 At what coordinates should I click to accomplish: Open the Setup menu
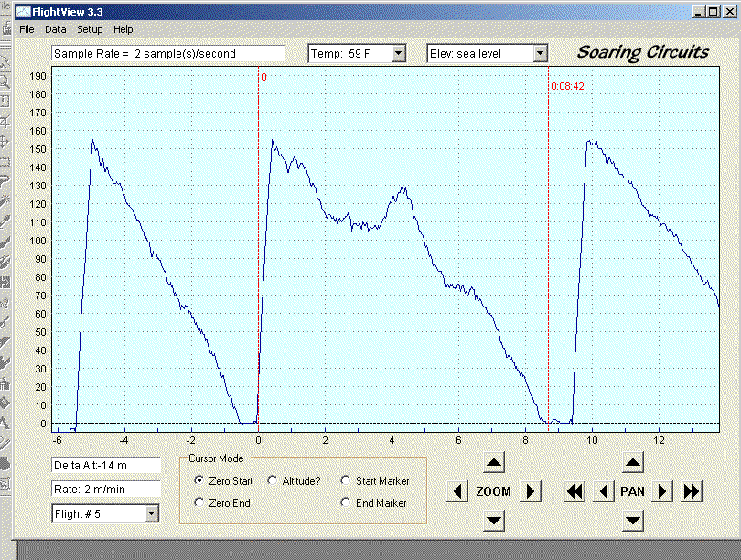[90, 29]
